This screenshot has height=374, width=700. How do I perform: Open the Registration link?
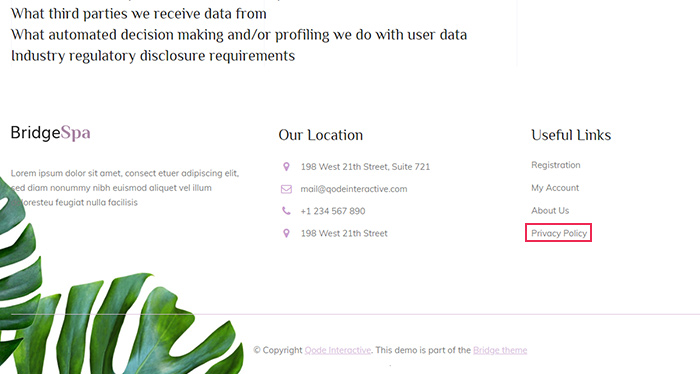556,165
